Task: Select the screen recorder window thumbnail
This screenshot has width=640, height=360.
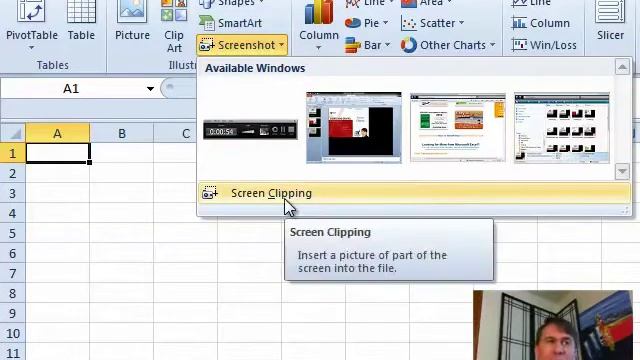Action: (x=250, y=130)
